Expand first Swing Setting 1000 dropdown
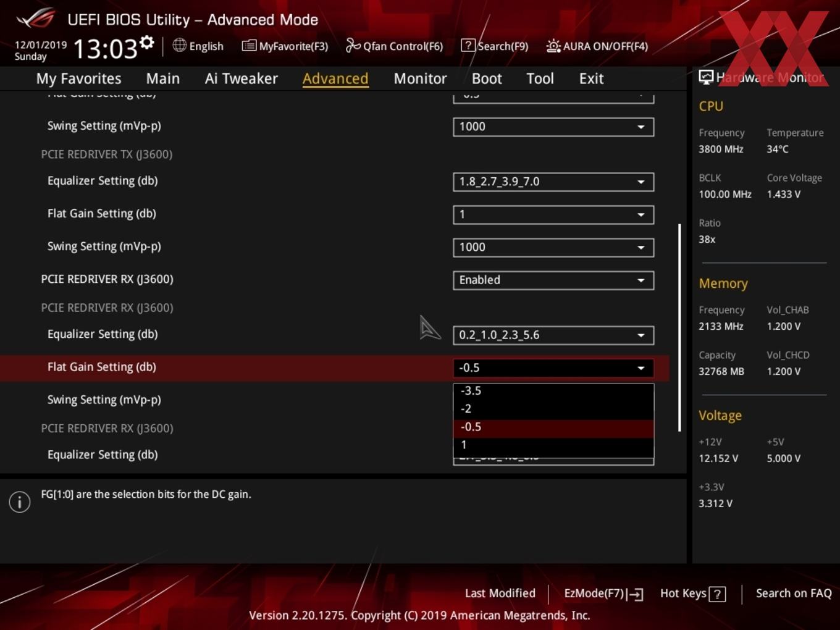The image size is (840, 630). [x=553, y=127]
